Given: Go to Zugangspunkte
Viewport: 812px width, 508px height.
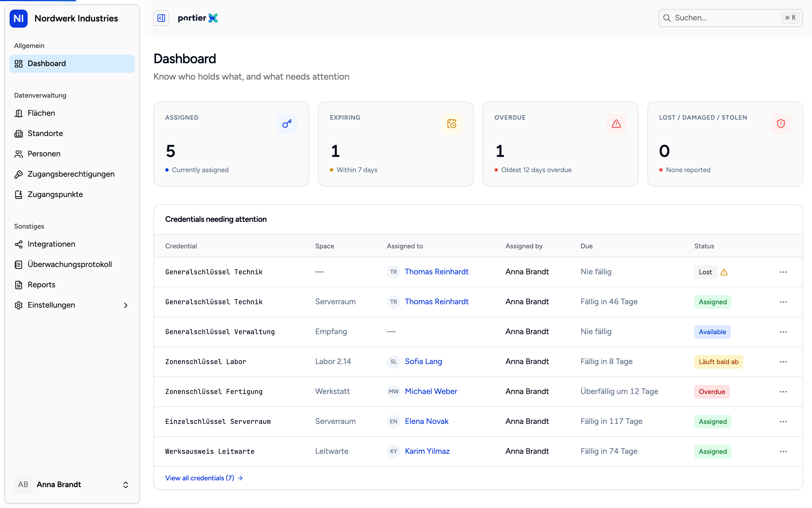Looking at the screenshot, I should (72, 194).
